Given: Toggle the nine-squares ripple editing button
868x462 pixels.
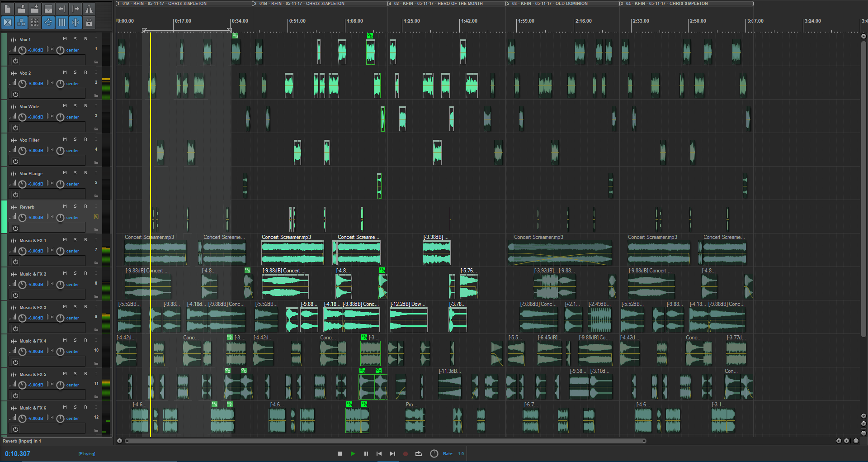Looking at the screenshot, I should point(35,22).
